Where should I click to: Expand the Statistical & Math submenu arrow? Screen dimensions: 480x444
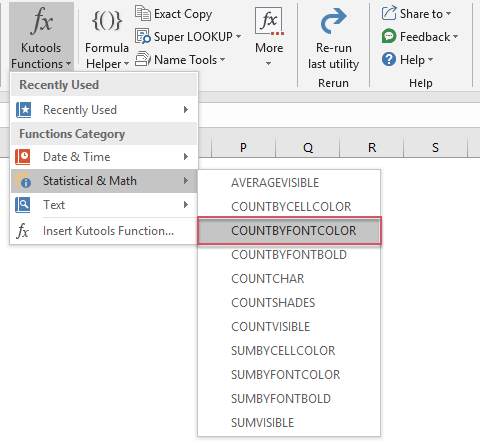pos(186,181)
